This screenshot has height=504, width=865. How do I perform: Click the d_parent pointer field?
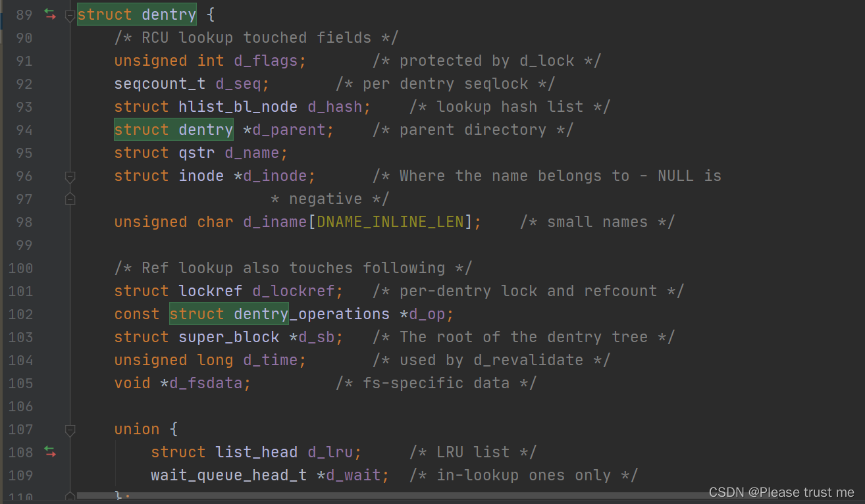tap(289, 130)
